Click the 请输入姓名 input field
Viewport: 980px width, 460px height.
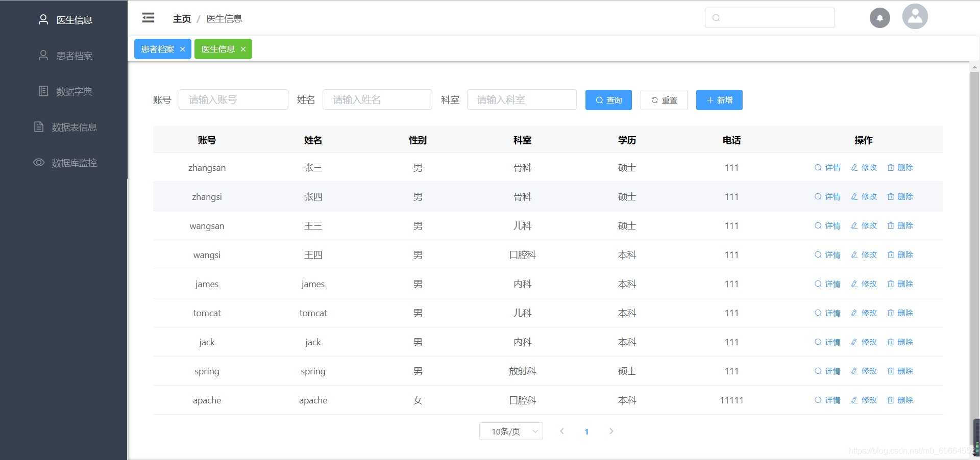pyautogui.click(x=377, y=99)
